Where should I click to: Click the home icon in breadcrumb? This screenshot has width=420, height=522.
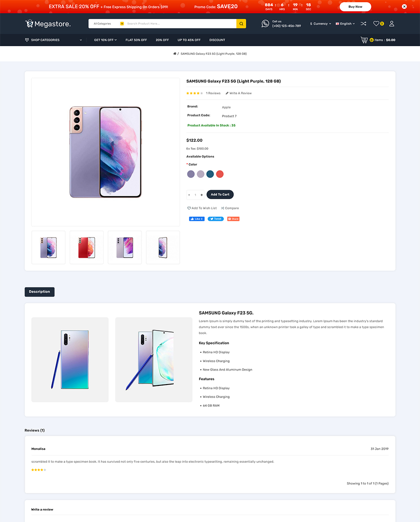click(175, 54)
